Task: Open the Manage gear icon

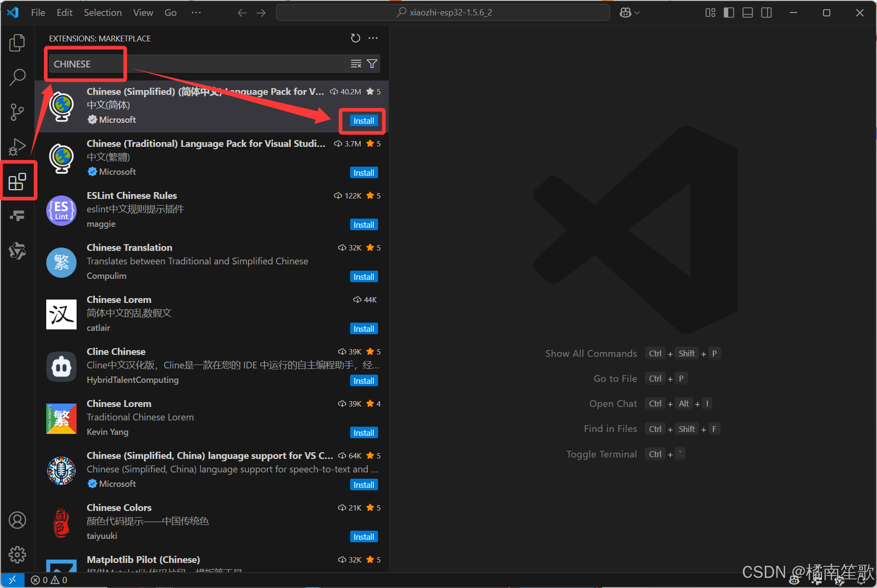Action: 17,555
